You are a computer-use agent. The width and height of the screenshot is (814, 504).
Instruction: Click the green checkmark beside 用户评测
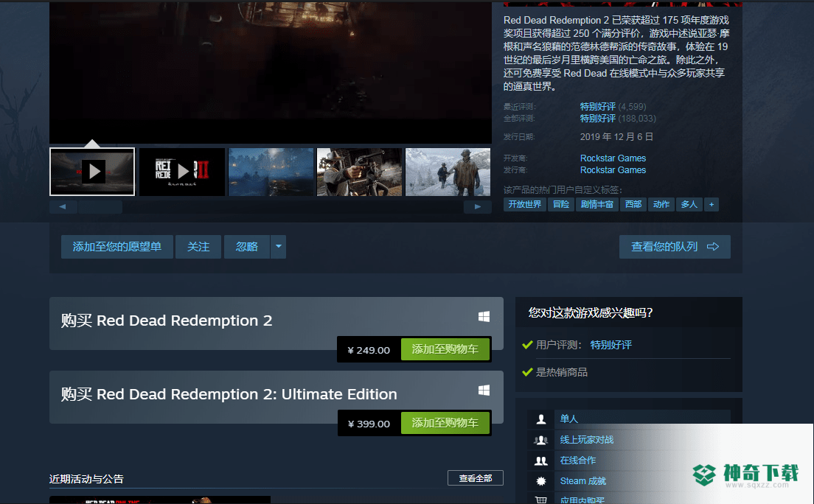tap(527, 345)
